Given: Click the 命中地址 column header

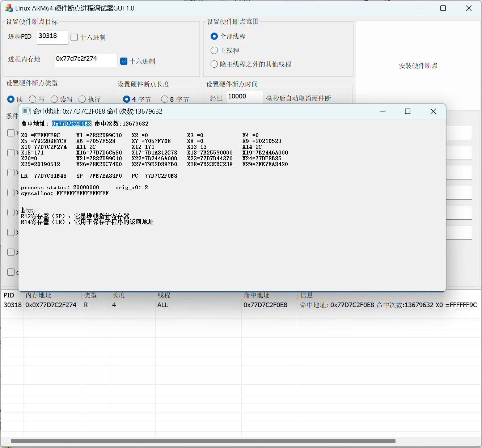Looking at the screenshot, I should pyautogui.click(x=257, y=295).
